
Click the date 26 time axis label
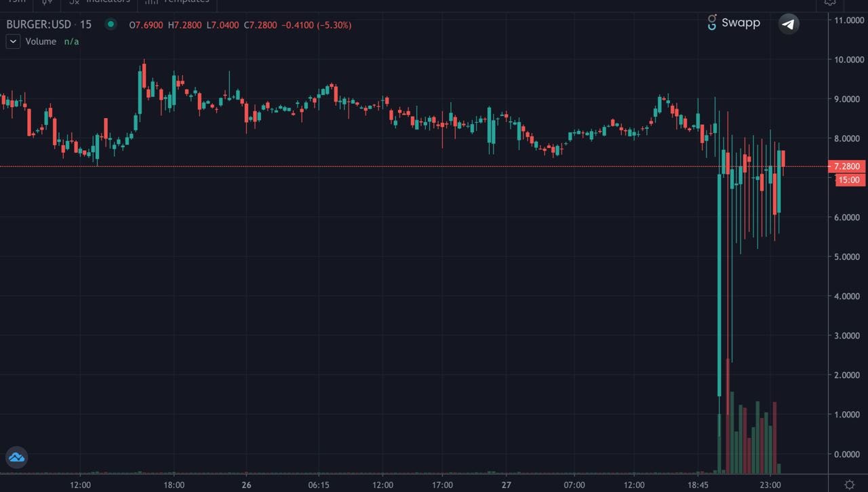click(x=246, y=485)
